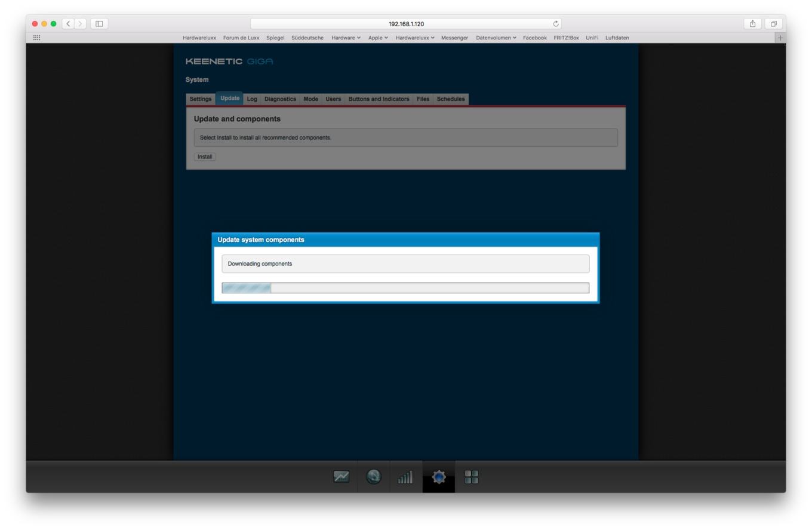Open the Spiegel bookmark
812x530 pixels.
click(x=275, y=38)
